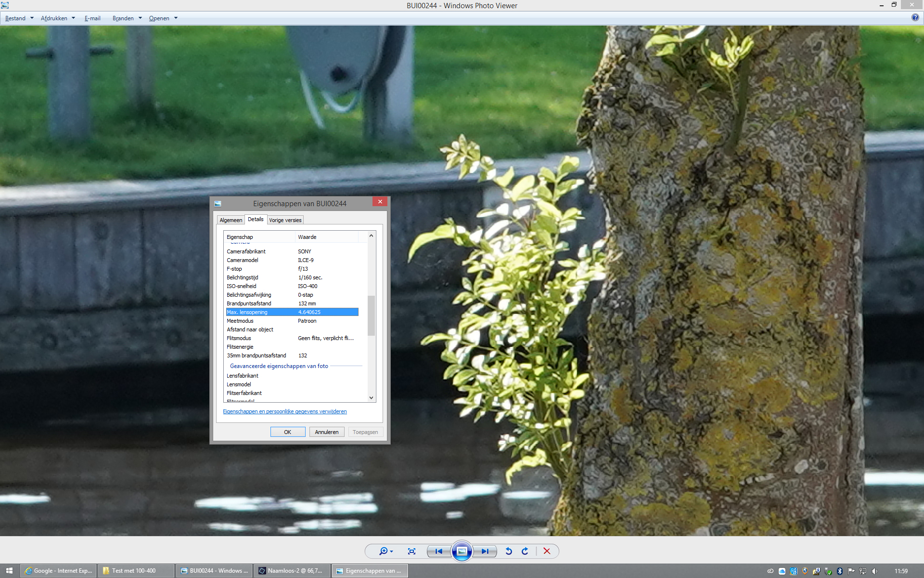The image size is (924, 578).
Task: Open the help icon
Action: pyautogui.click(x=915, y=17)
